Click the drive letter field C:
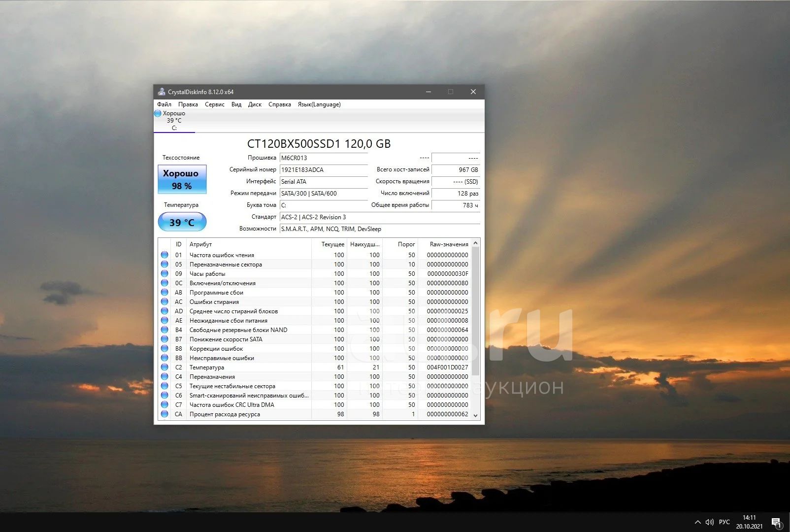790x532 pixels. [x=324, y=205]
